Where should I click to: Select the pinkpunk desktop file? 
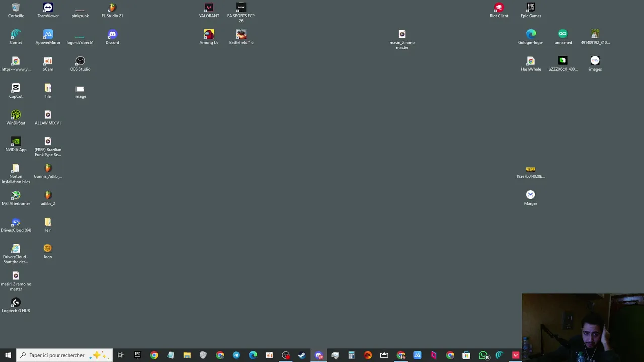tap(80, 10)
